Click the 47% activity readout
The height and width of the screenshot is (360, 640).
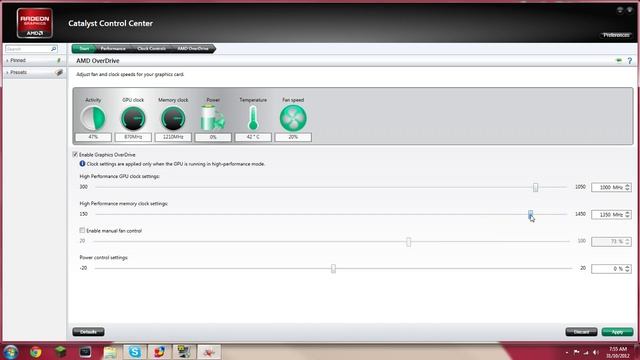93,137
